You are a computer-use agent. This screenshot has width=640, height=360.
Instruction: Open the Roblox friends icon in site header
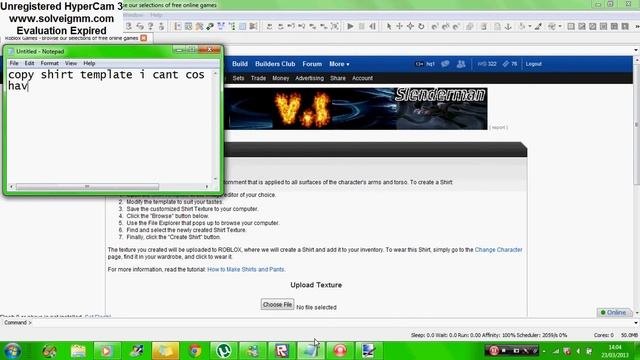click(x=461, y=64)
